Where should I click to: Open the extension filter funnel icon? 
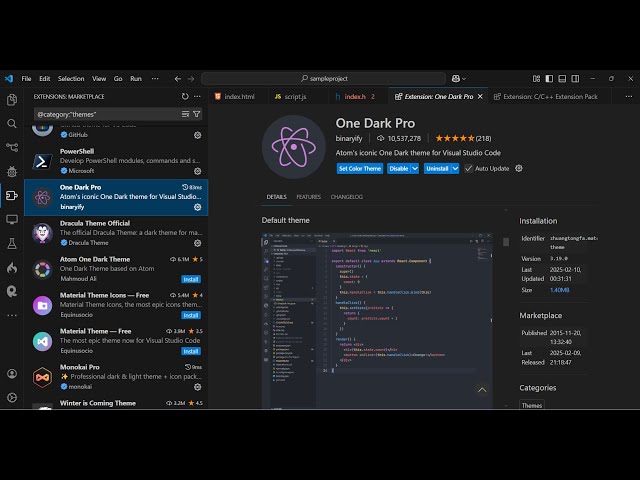tap(197, 114)
